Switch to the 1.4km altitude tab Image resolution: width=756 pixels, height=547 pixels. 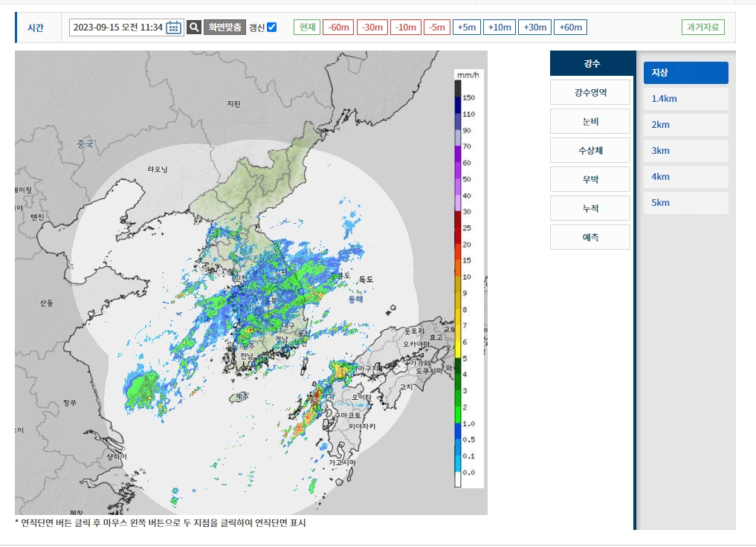(x=685, y=98)
